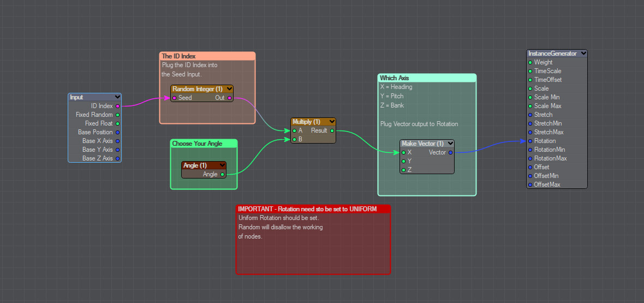Click the 'Random will disallow the working' text
Screen dimensions: 644x303
tap(281, 227)
